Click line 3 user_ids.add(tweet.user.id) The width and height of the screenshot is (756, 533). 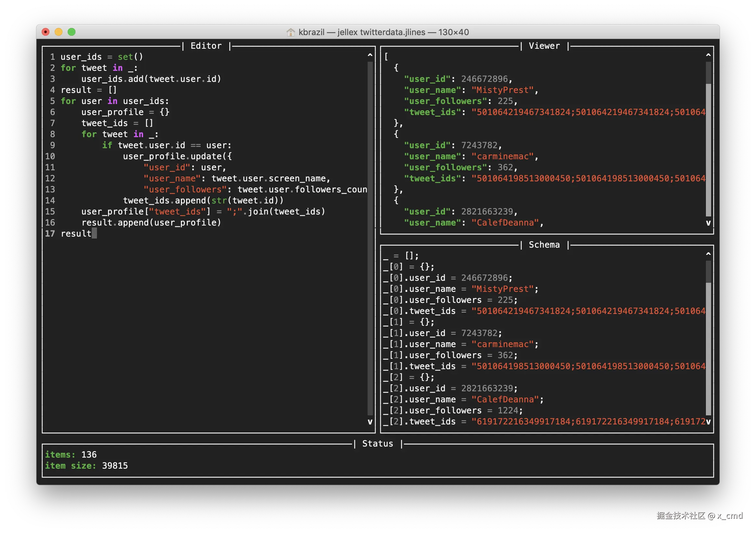(x=151, y=79)
